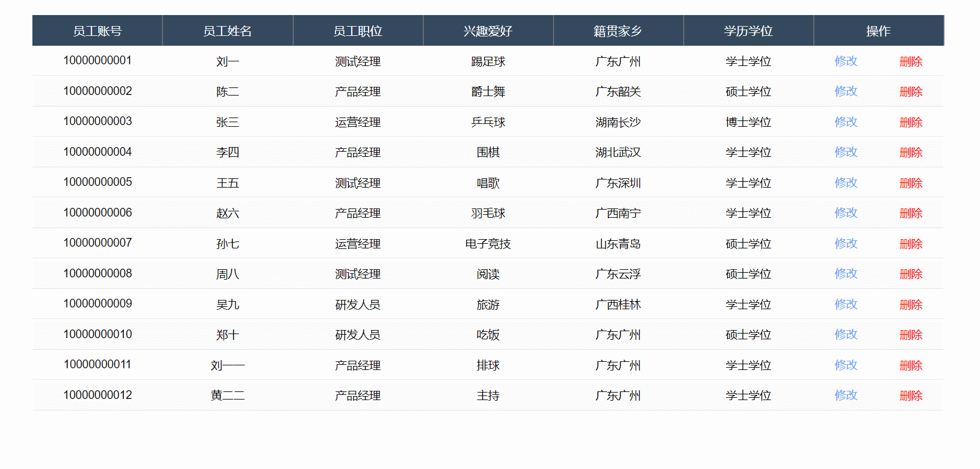
Task: Click the 员工姓名 column header
Action: tap(227, 31)
